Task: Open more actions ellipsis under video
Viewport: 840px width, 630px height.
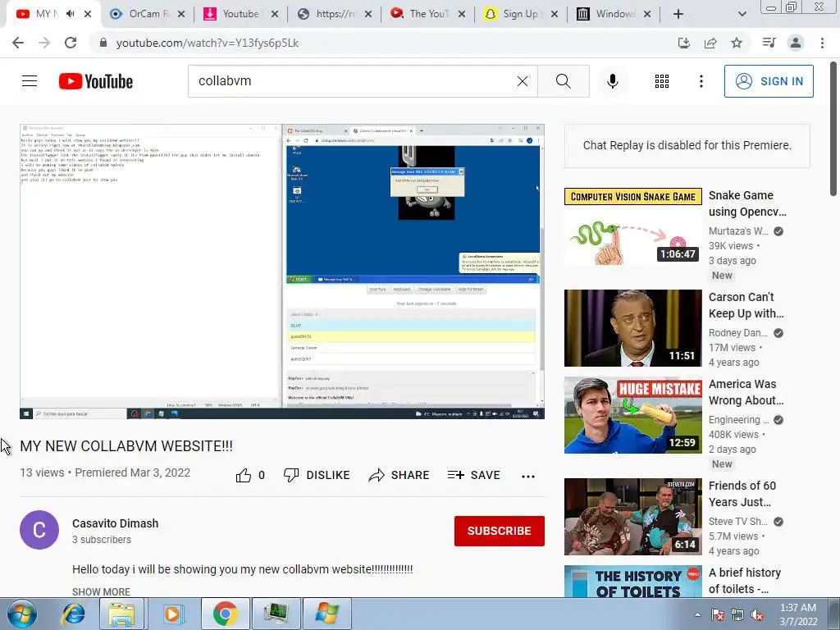Action: 527,477
